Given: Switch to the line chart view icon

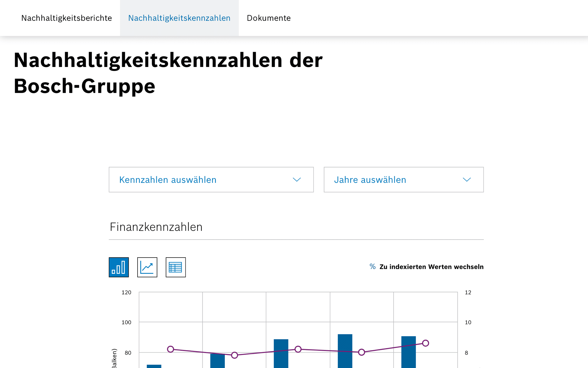Looking at the screenshot, I should tap(147, 267).
